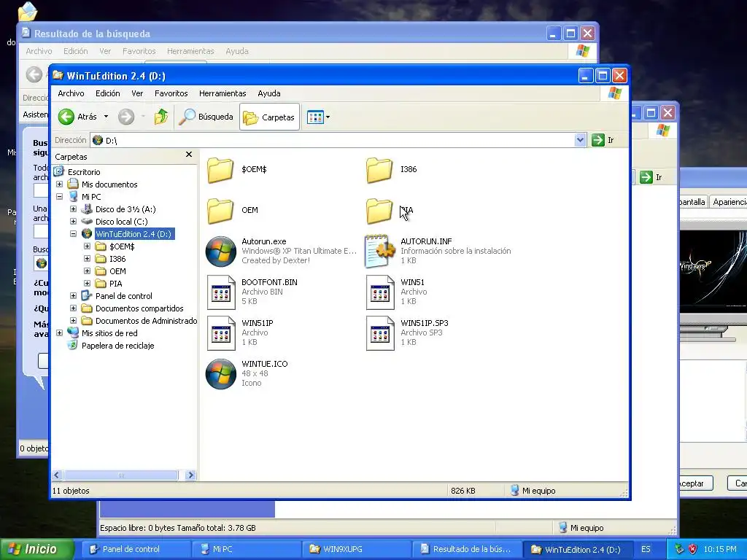Open the Atrás history dropdown arrow
Image resolution: width=747 pixels, height=560 pixels.
tap(106, 117)
